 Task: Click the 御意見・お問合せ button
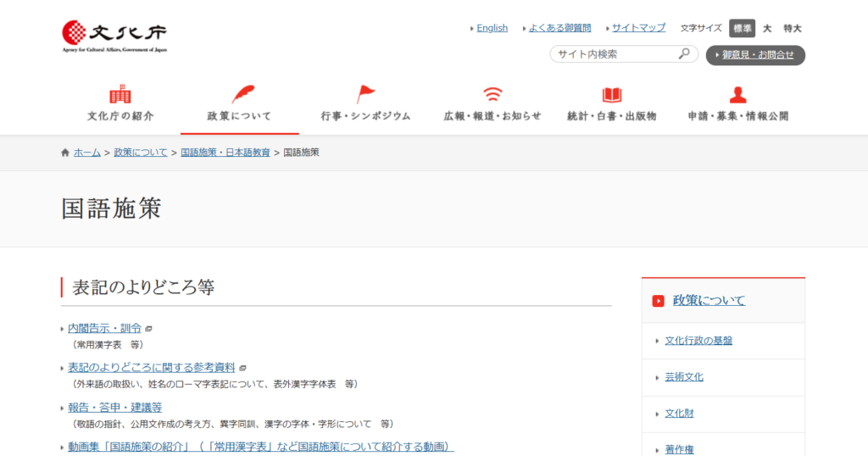pos(755,55)
